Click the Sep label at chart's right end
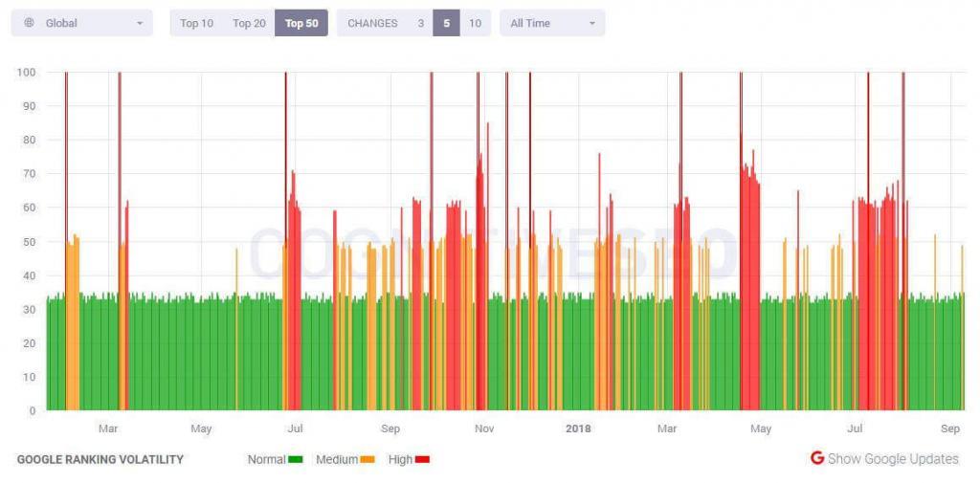980x483 pixels. click(950, 428)
